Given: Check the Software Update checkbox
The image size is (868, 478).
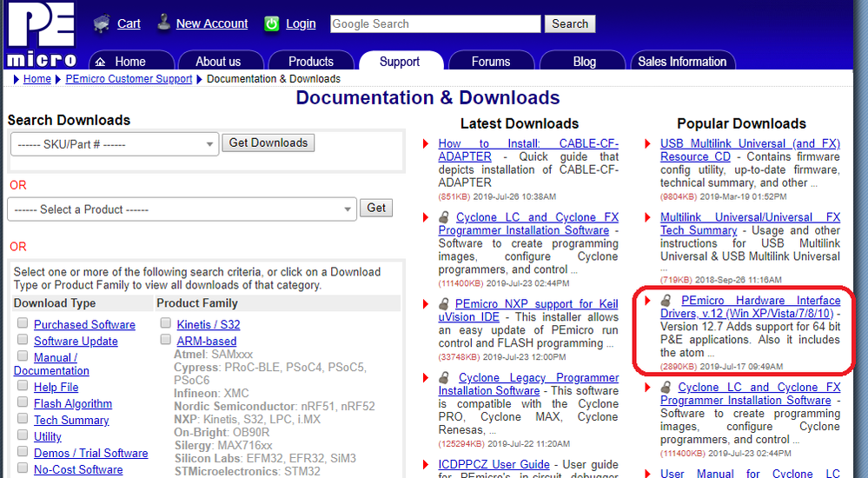Looking at the screenshot, I should click(x=23, y=339).
